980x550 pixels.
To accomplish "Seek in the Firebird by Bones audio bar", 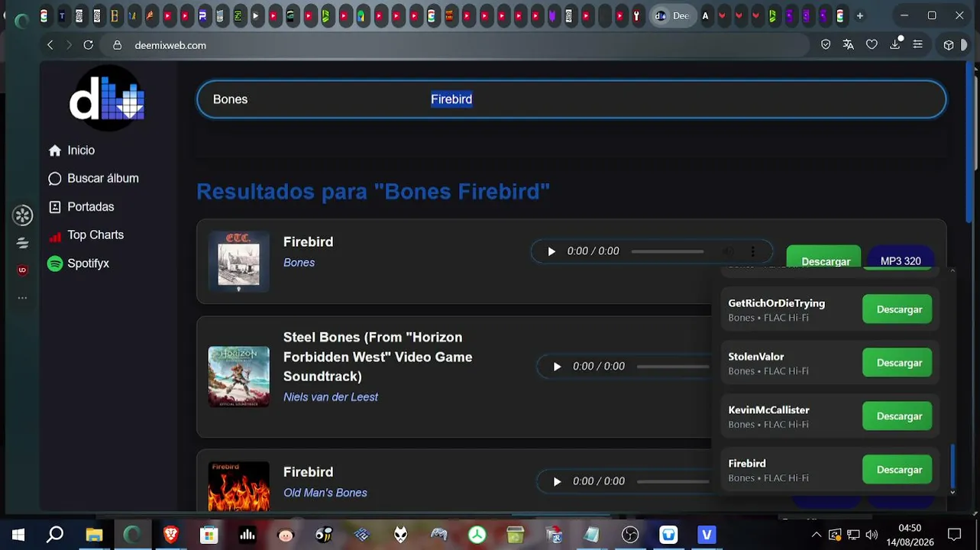I will [x=668, y=251].
